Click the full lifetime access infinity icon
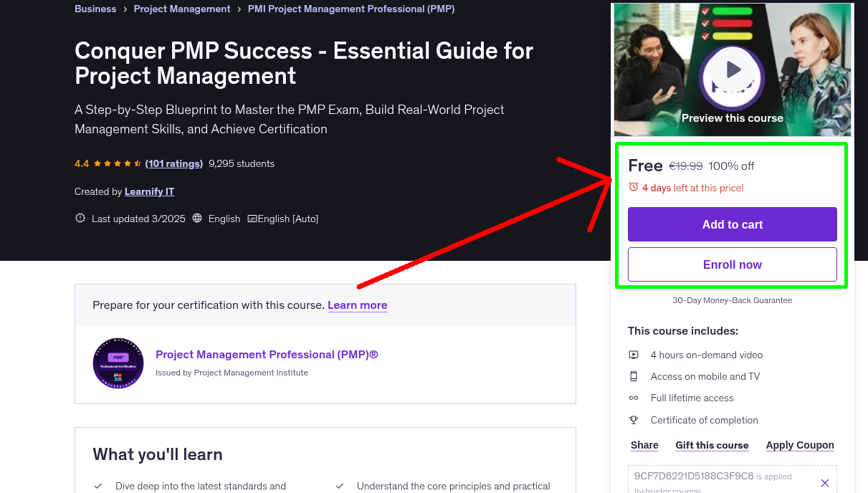 [x=634, y=398]
